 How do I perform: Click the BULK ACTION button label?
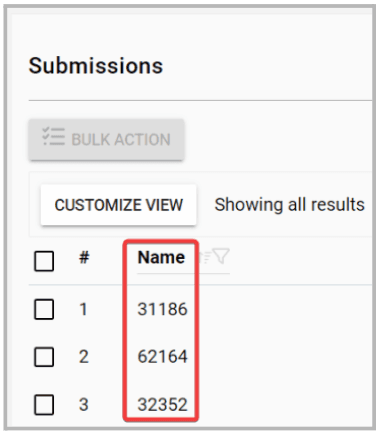[121, 139]
